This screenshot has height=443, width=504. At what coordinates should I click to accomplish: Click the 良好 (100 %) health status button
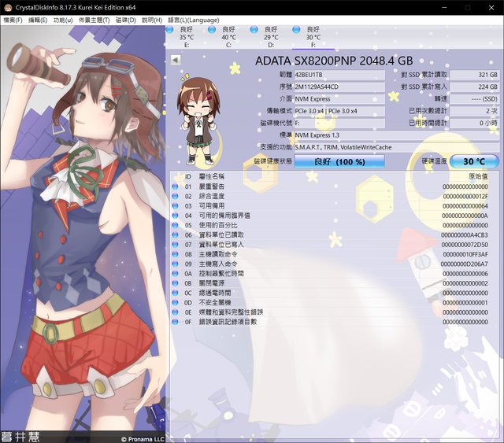[328, 161]
